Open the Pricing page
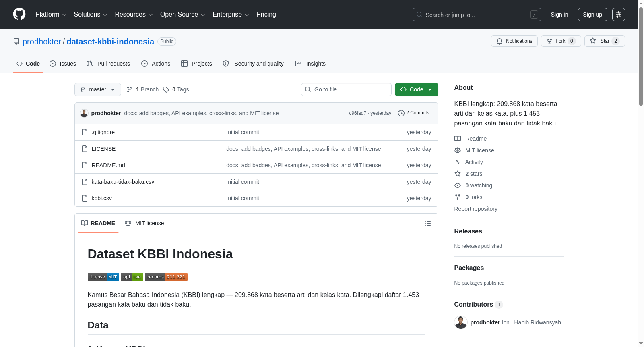 point(266,15)
